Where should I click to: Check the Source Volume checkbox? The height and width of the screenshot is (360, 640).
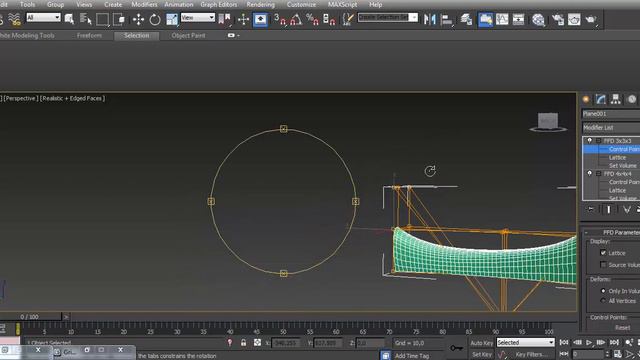tap(603, 265)
